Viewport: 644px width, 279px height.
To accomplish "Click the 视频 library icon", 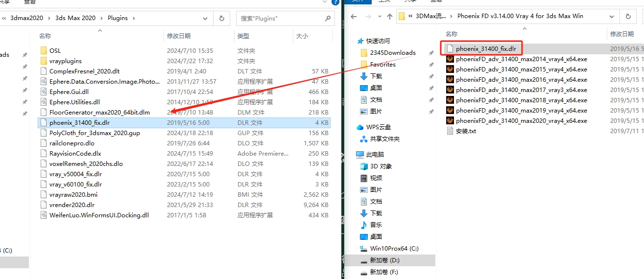I will (x=364, y=178).
